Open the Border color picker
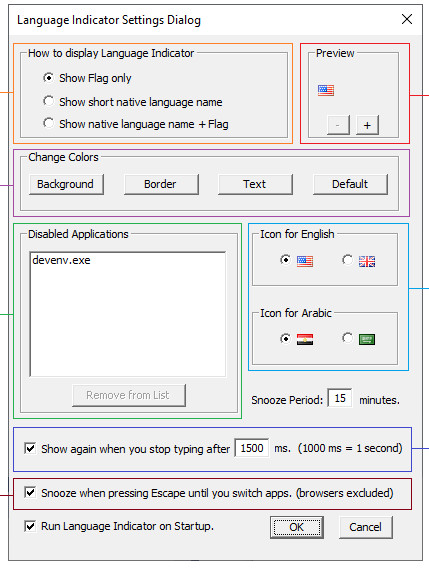The height and width of the screenshot is (568, 429). pyautogui.click(x=161, y=184)
